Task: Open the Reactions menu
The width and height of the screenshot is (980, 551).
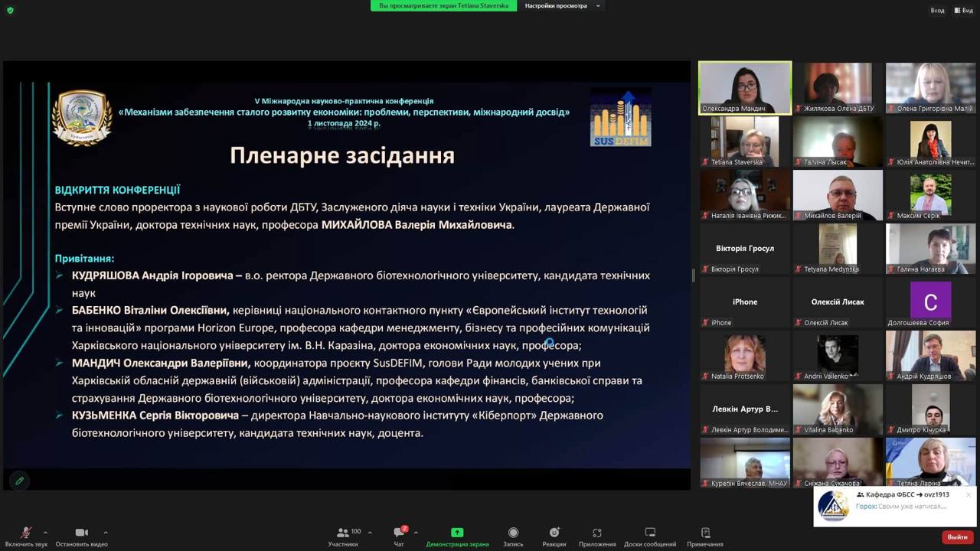Action: [554, 536]
